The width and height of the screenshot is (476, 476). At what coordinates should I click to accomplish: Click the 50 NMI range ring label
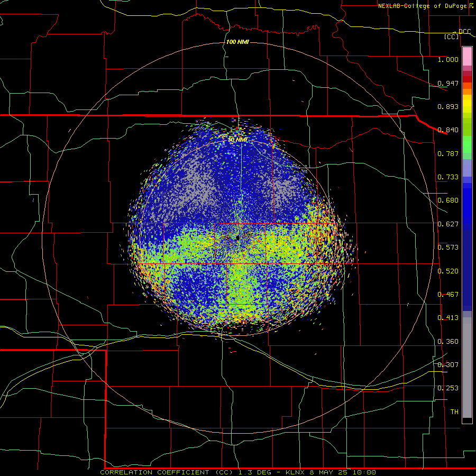coord(237,140)
